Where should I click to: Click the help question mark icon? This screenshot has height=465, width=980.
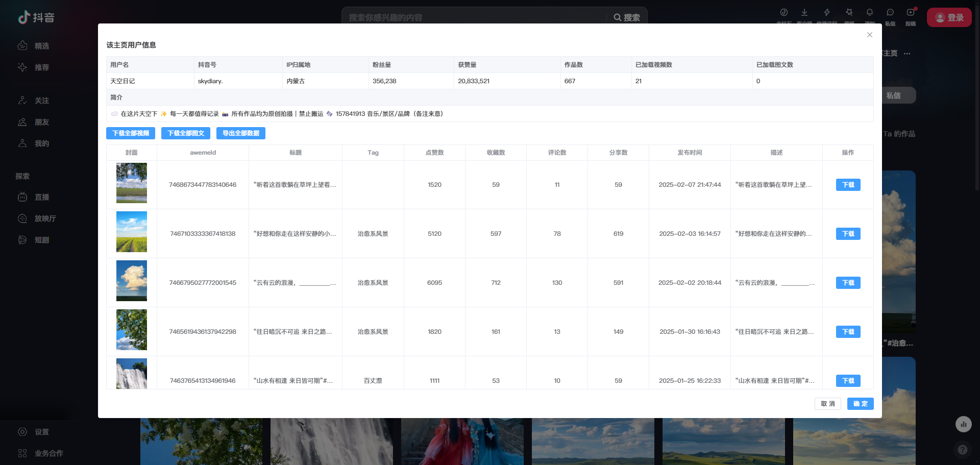coord(963,450)
